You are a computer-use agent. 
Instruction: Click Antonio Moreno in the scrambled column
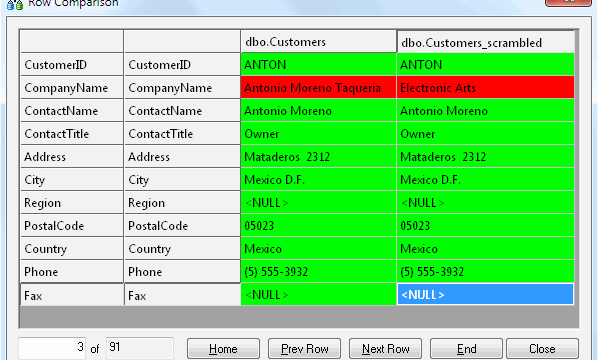point(485,111)
